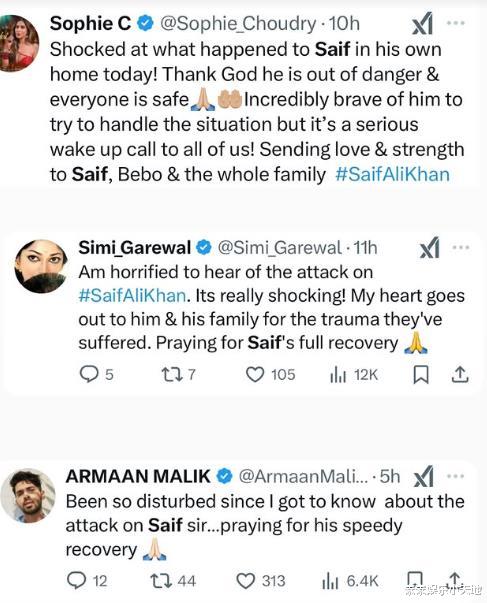Open more options on Simi Garewal's tweet
487x603 pixels.
[x=461, y=247]
